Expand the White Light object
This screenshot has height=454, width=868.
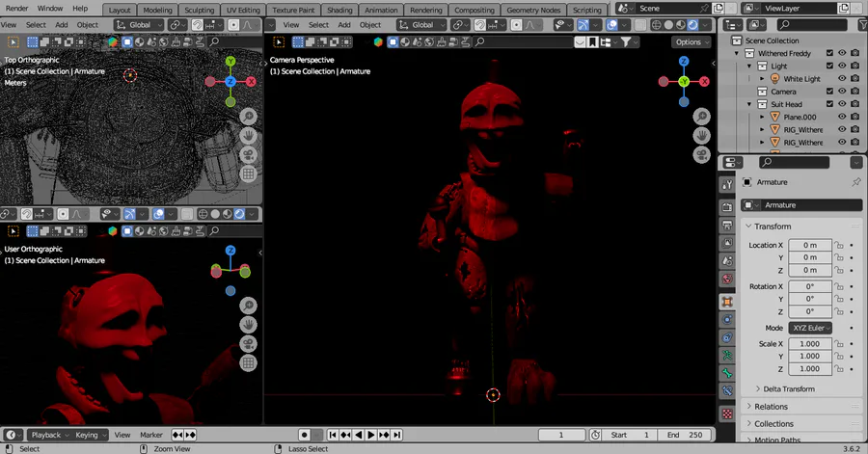click(x=762, y=79)
